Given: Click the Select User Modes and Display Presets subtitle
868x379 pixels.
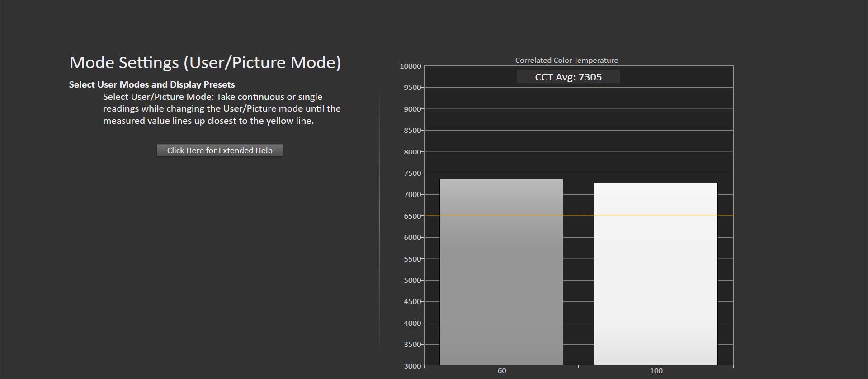Looking at the screenshot, I should pyautogui.click(x=152, y=84).
